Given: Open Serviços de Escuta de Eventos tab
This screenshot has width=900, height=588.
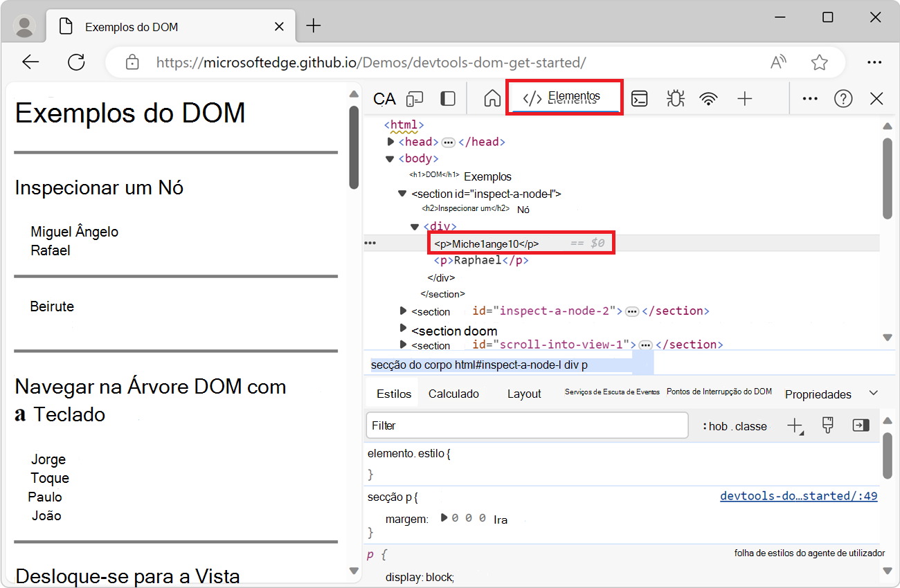Looking at the screenshot, I should pos(612,392).
